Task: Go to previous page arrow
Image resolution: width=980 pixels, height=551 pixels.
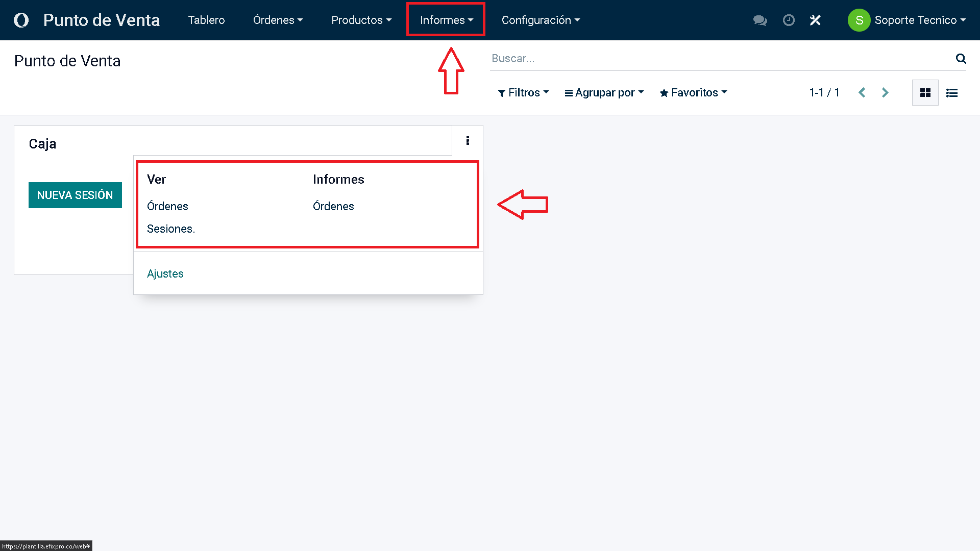Action: (x=862, y=93)
